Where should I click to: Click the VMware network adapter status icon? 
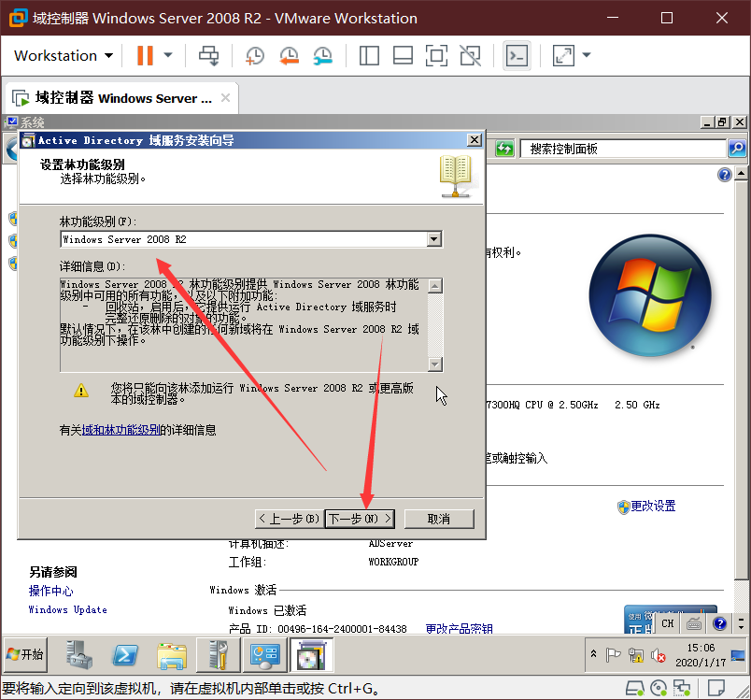coord(681,689)
